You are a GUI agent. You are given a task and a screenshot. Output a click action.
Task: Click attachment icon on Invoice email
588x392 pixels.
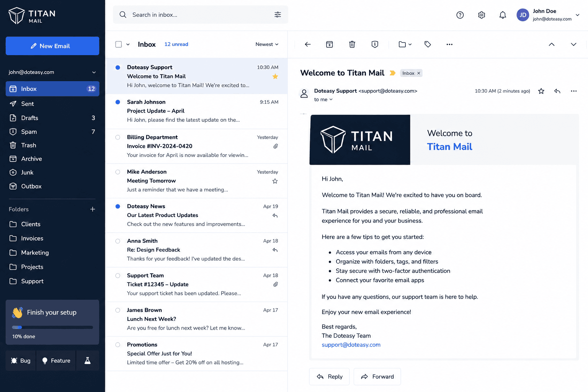click(276, 146)
